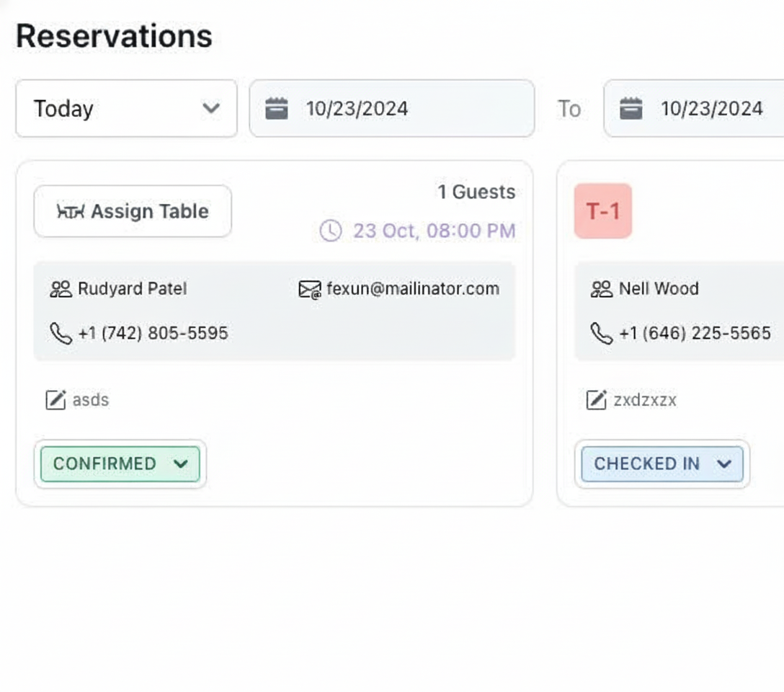Click the phone icon beside +1 (742) 805-5595
The image size is (784, 692).
pos(61,333)
